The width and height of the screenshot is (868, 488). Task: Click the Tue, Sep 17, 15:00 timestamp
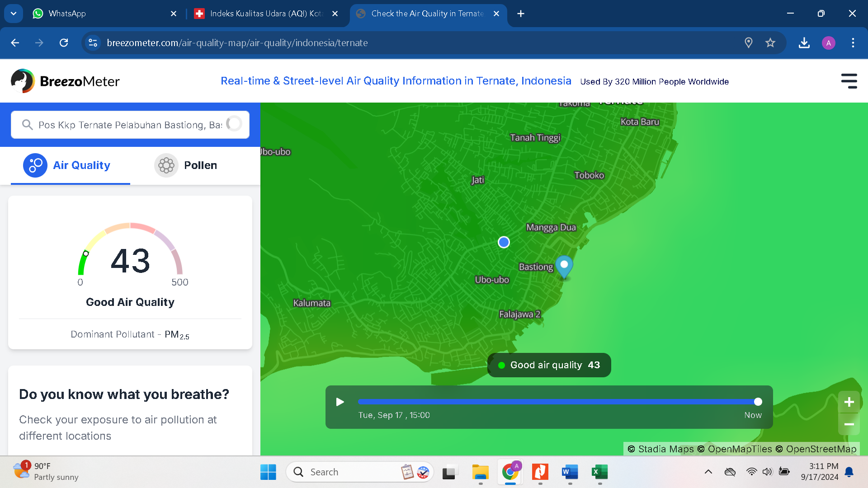pyautogui.click(x=394, y=415)
